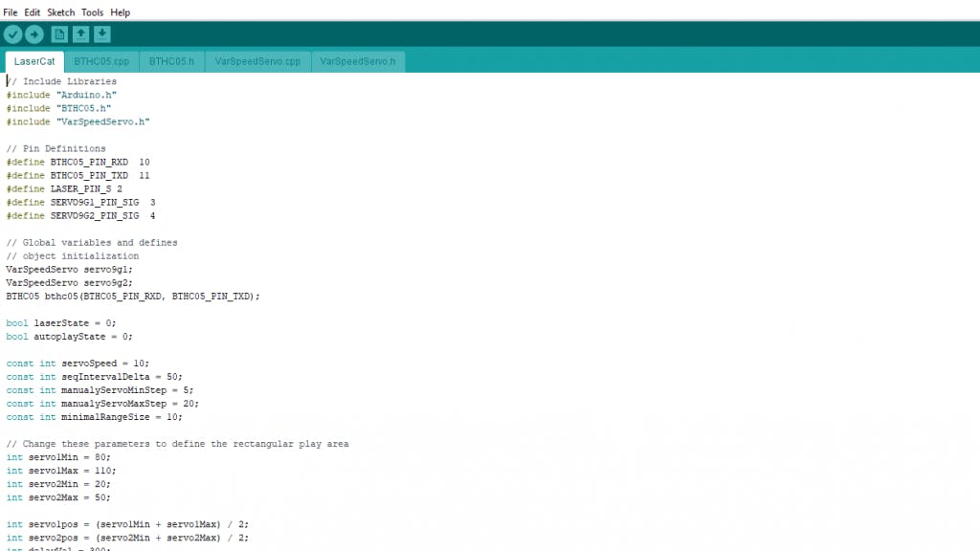Open the Edit menu
This screenshot has height=551, width=980.
tap(33, 12)
